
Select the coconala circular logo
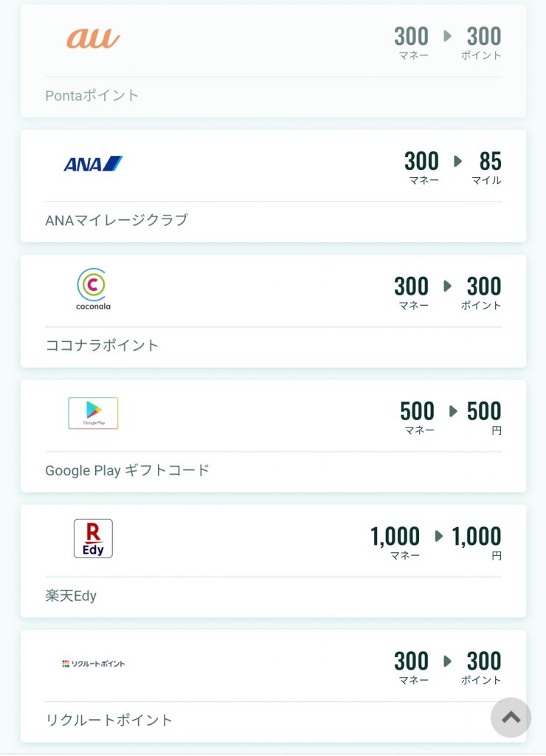93,289
